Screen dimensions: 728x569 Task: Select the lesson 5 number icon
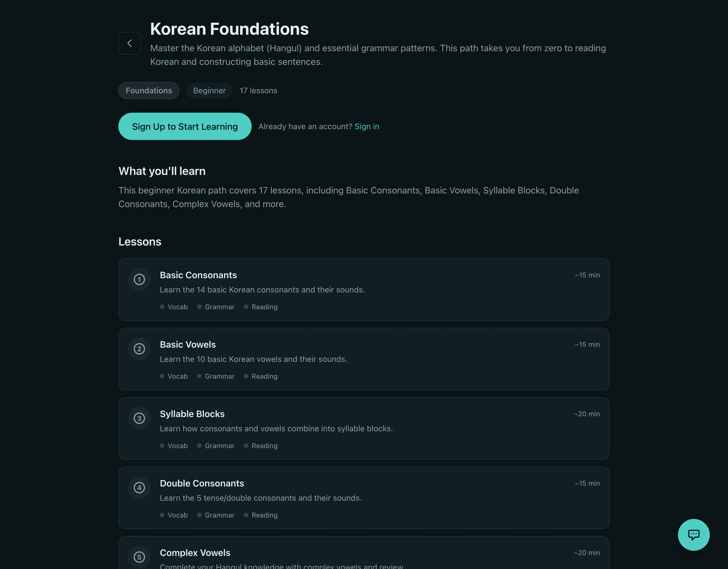pyautogui.click(x=139, y=557)
